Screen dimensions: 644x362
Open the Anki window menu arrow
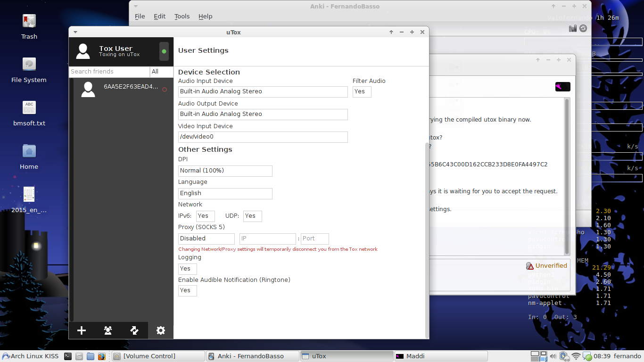(136, 6)
